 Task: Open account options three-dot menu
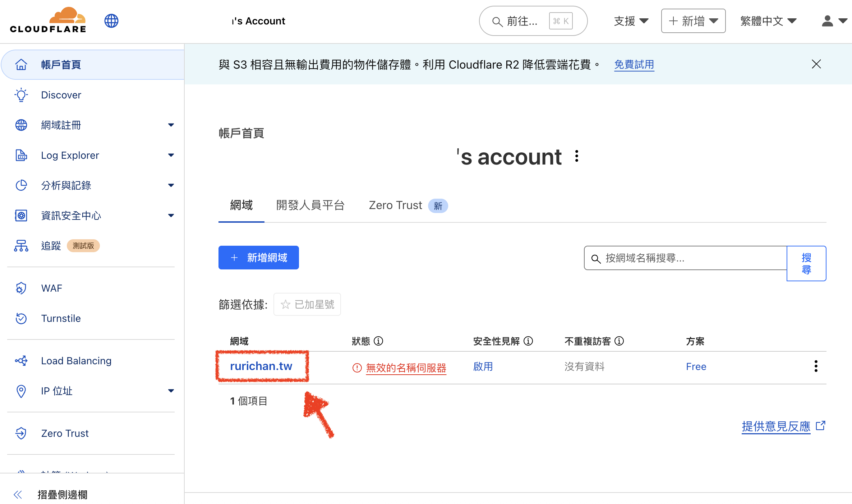click(577, 156)
